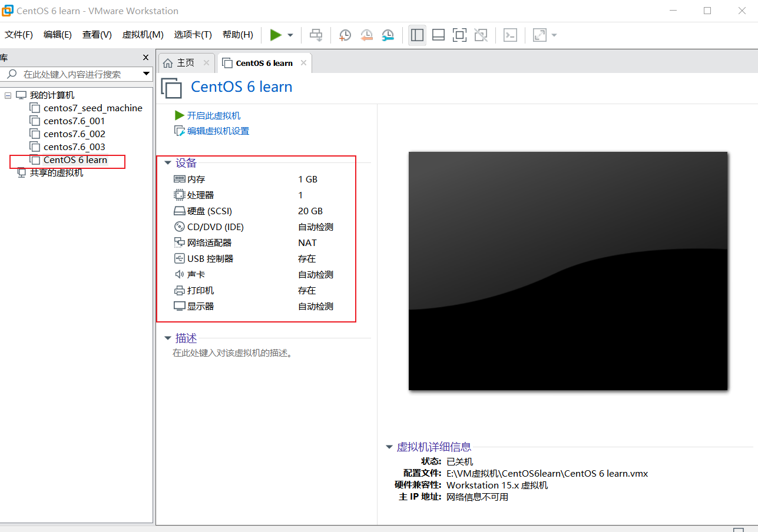
Task: Open the 编辑(E) menu
Action: 58,35
